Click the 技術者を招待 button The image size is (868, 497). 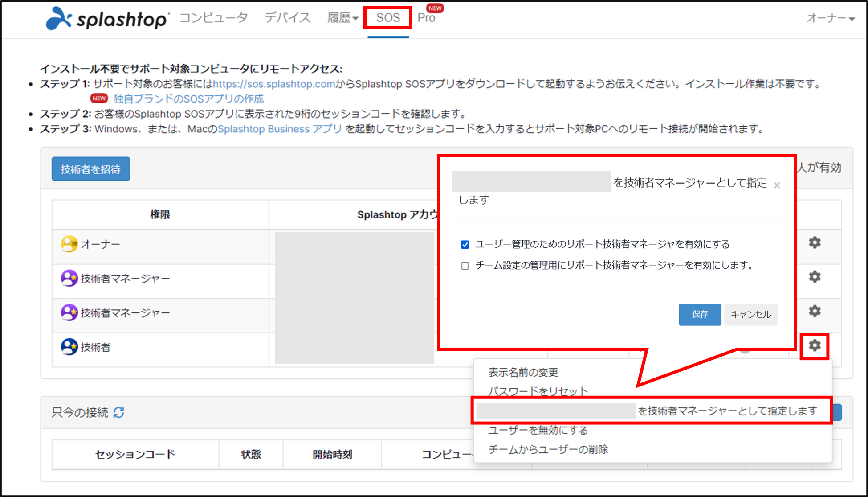tap(91, 169)
